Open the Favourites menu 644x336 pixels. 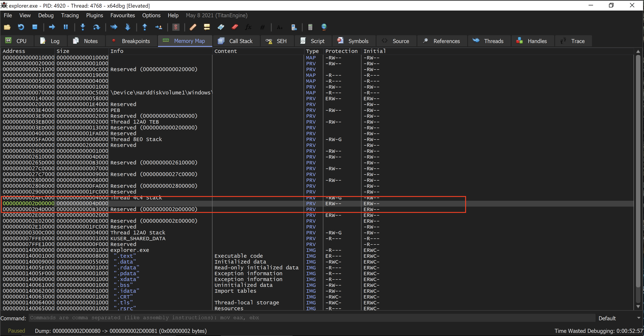(123, 15)
